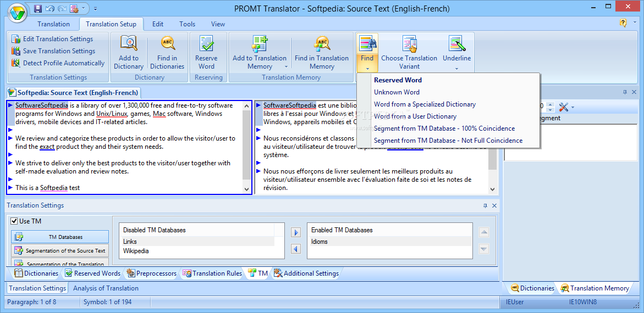
Task: Open the Dictionaries settings tab
Action: coord(36,273)
